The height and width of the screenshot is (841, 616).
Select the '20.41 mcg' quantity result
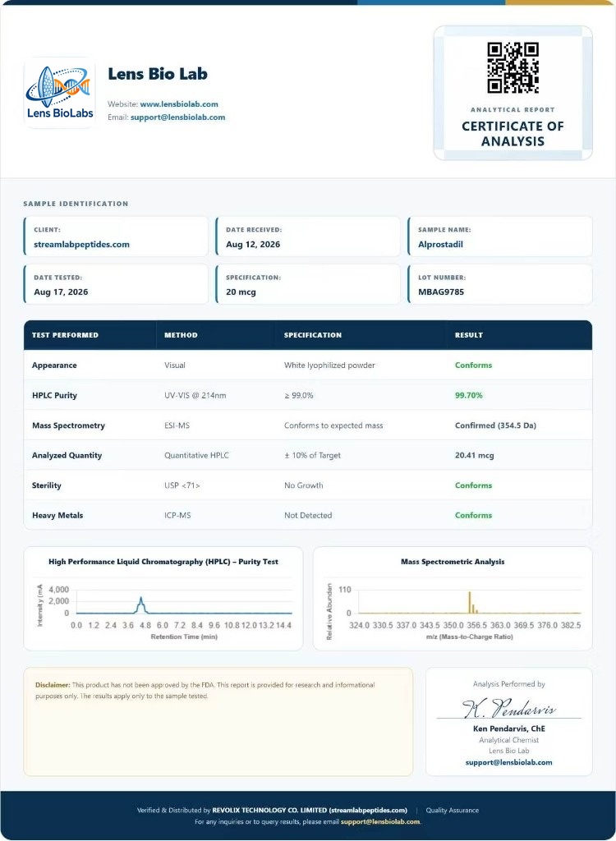click(475, 455)
